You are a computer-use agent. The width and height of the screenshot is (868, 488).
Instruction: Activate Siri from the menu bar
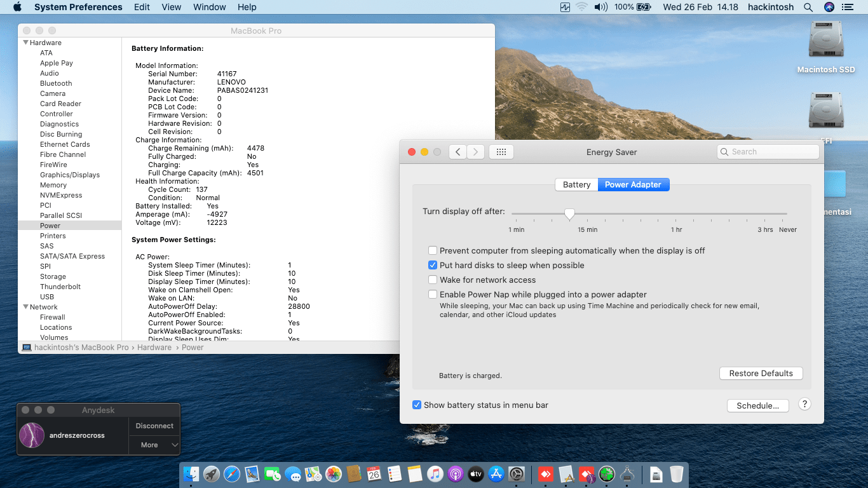tap(829, 7)
